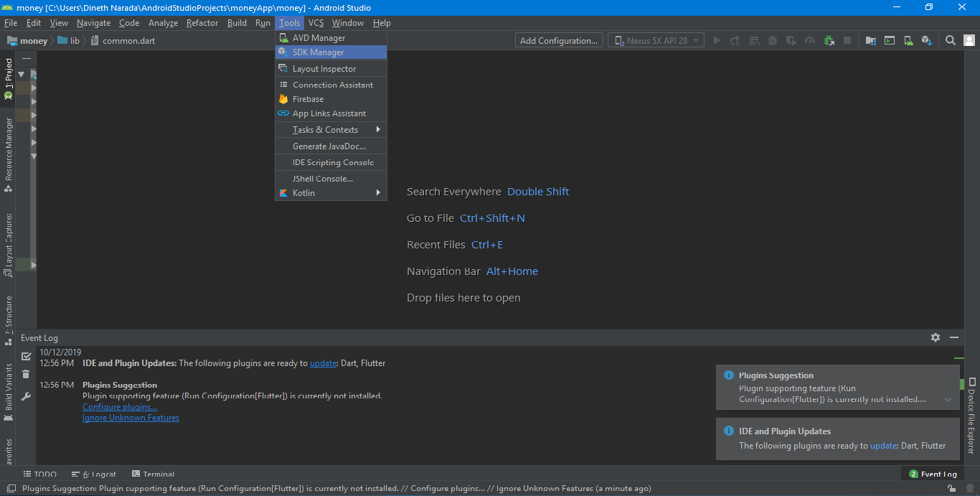Click the Search Everywhere magnifier icon
Screen dimensions: 980x496
pos(951,41)
